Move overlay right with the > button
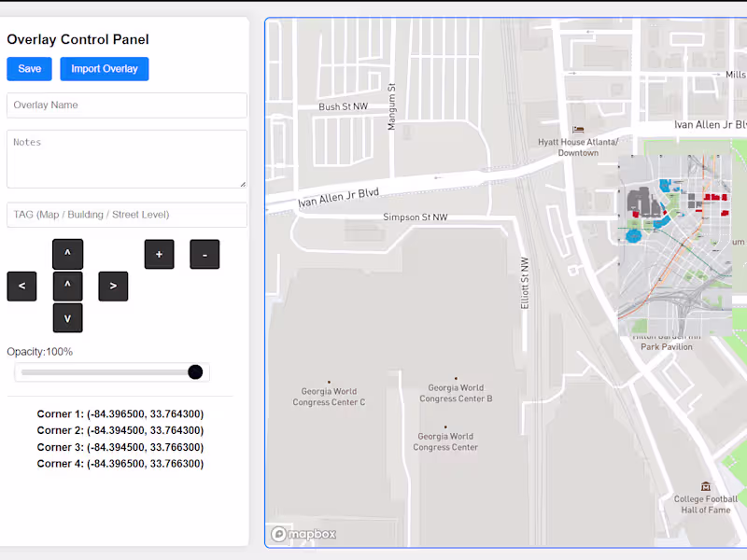Viewport: 747px width, 560px height. (113, 286)
